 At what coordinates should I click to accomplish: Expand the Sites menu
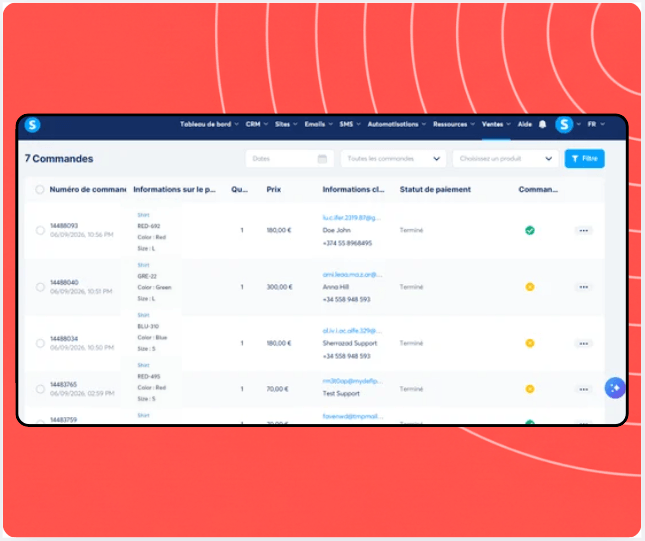coord(286,124)
